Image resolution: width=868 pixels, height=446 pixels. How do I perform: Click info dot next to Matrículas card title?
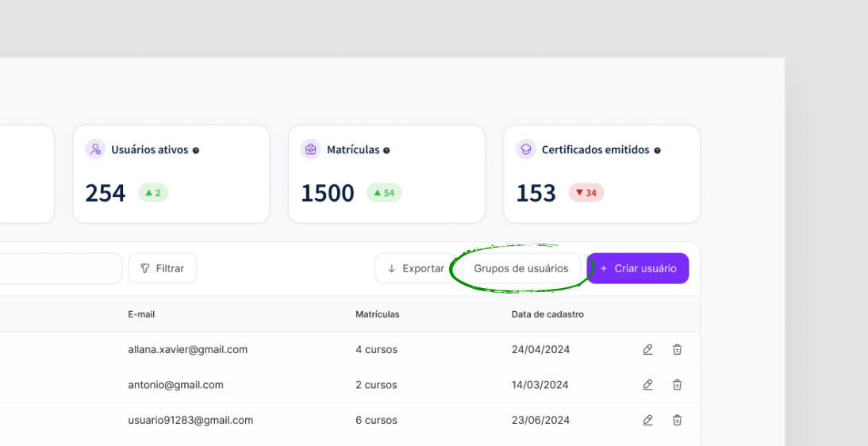386,150
